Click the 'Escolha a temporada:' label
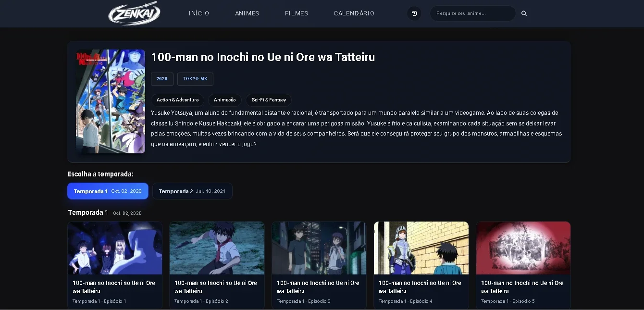644x310 pixels. pos(100,174)
